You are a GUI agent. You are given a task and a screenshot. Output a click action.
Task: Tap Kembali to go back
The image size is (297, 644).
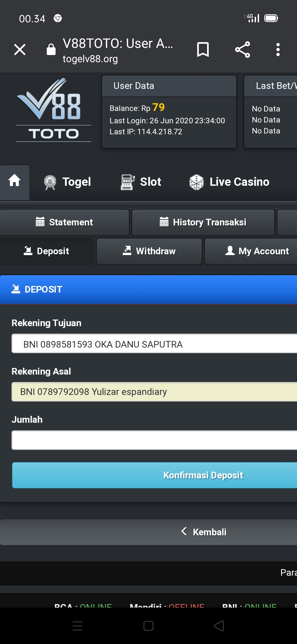point(204,532)
